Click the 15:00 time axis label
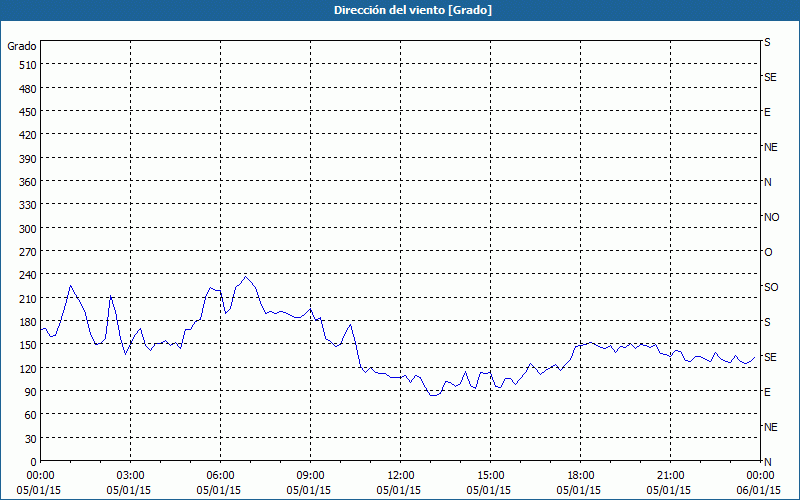Screen dimensions: 800x500 (491, 476)
